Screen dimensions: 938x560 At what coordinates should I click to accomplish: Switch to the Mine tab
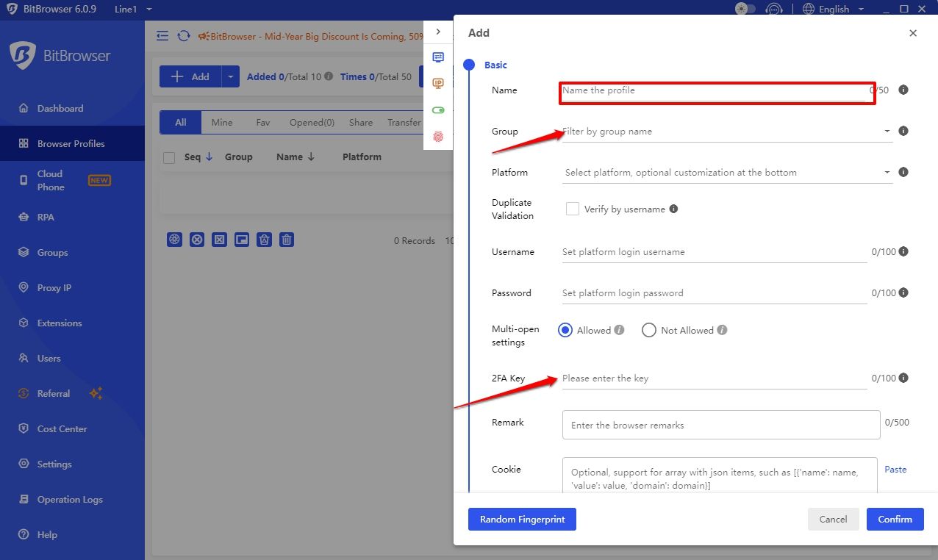(x=222, y=123)
